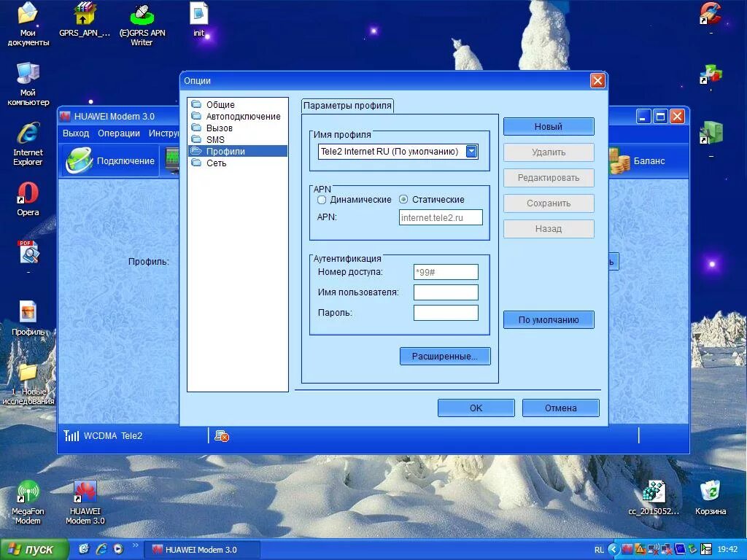Screen dimensions: 747x560
Task: Click the Удалить button
Action: (x=549, y=152)
